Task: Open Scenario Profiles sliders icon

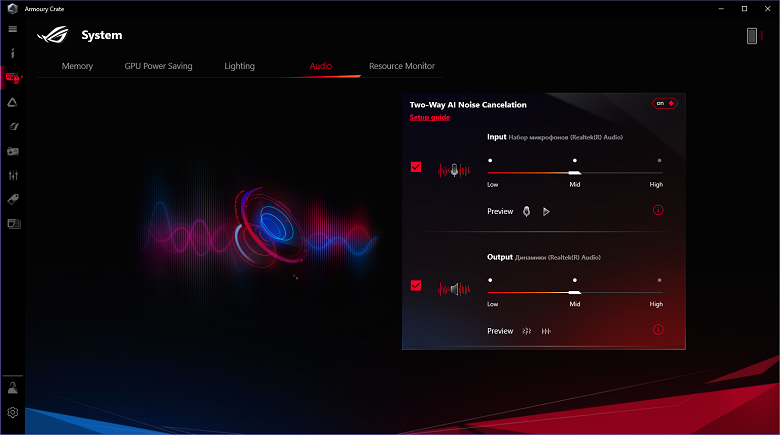Action: pos(13,175)
